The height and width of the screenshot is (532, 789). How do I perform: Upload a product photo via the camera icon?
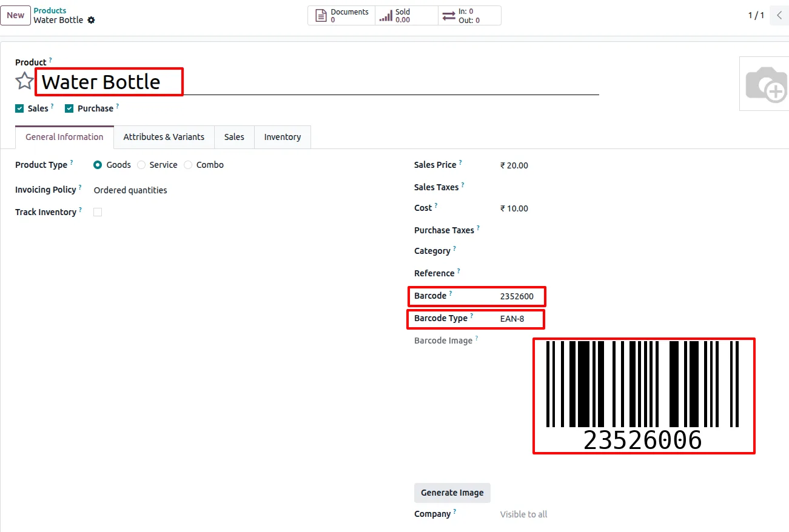click(x=766, y=84)
